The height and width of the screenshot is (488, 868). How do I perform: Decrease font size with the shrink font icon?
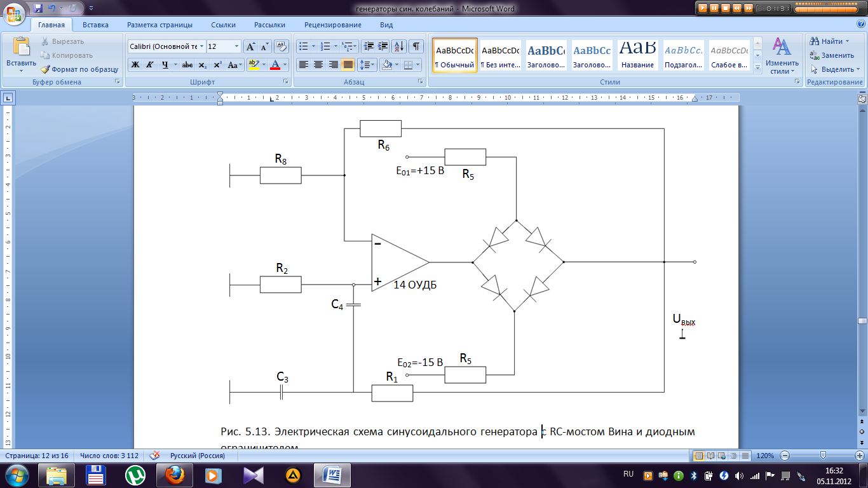(x=264, y=46)
